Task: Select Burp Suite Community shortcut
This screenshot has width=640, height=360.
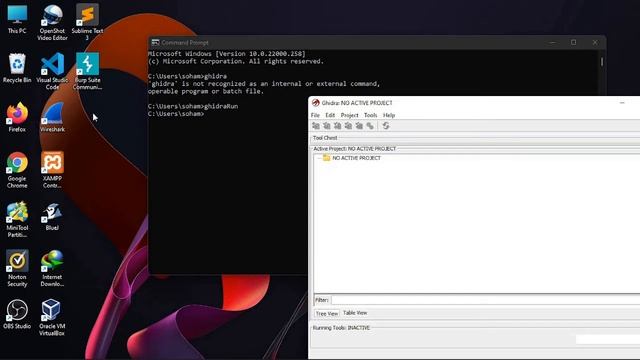Action: (87, 71)
